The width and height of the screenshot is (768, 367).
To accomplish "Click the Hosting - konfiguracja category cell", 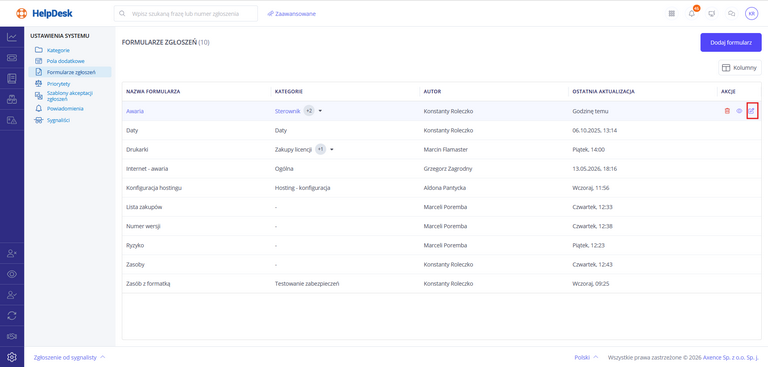I will pyautogui.click(x=303, y=188).
